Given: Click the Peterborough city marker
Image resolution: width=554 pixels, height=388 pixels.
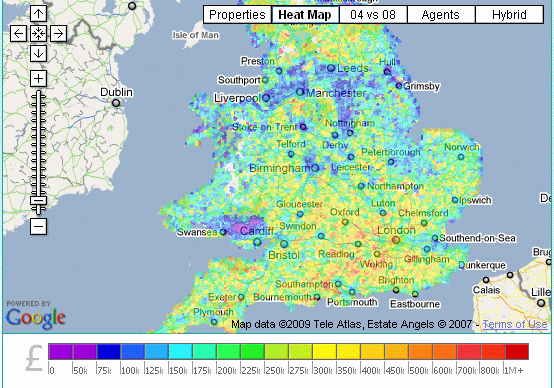Looking at the screenshot, I should 391,162.
